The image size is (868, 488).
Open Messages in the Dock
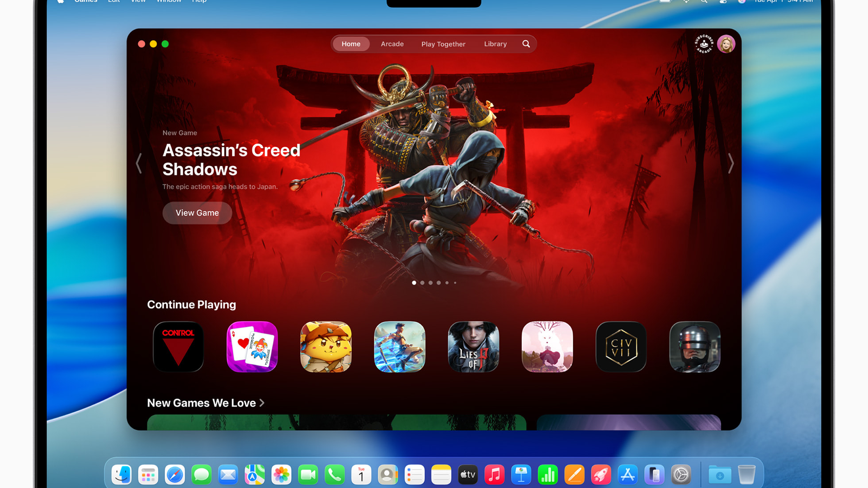tap(202, 475)
